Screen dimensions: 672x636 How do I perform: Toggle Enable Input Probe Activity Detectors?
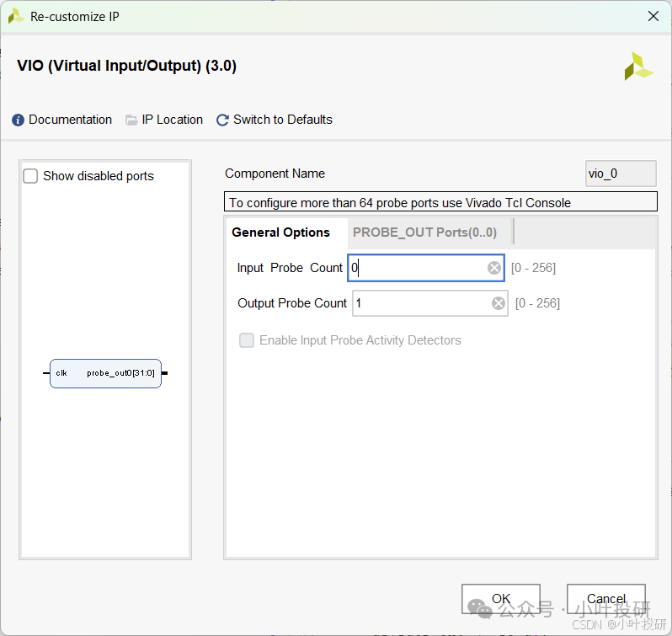pyautogui.click(x=247, y=340)
